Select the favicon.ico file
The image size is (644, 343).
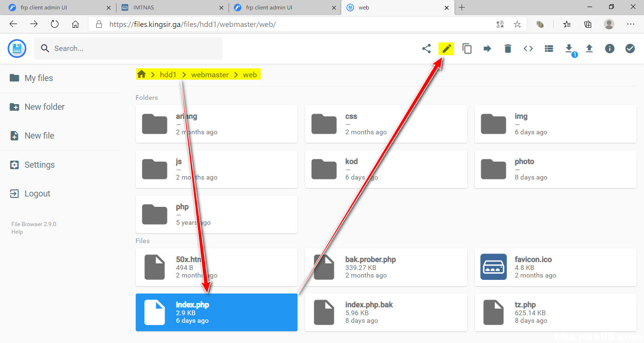pos(555,267)
